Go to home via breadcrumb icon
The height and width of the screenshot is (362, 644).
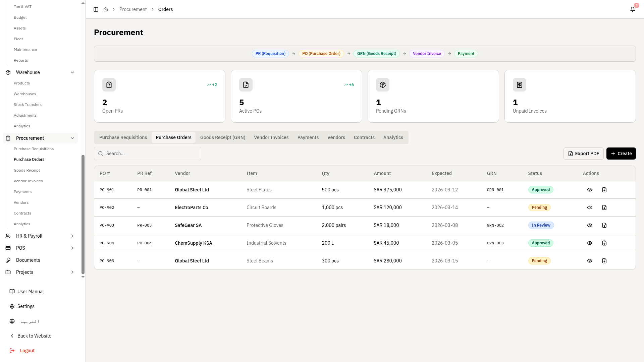106,9
